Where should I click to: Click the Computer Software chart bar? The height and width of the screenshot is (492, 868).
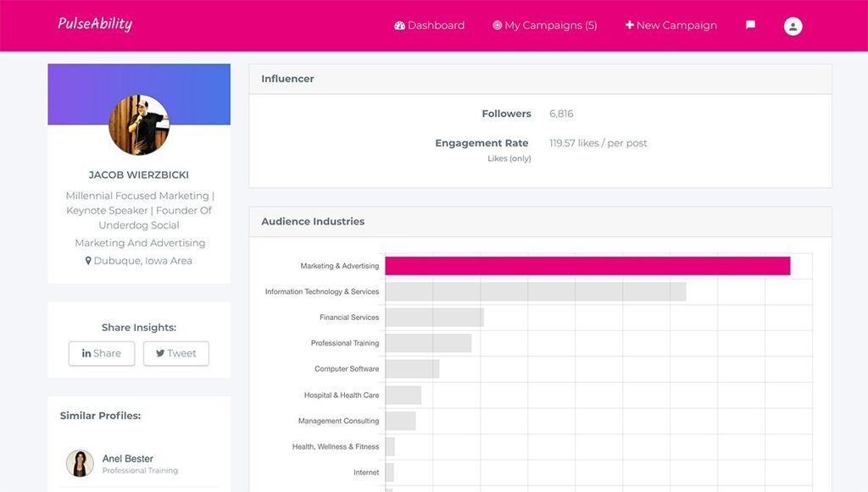[x=413, y=368]
